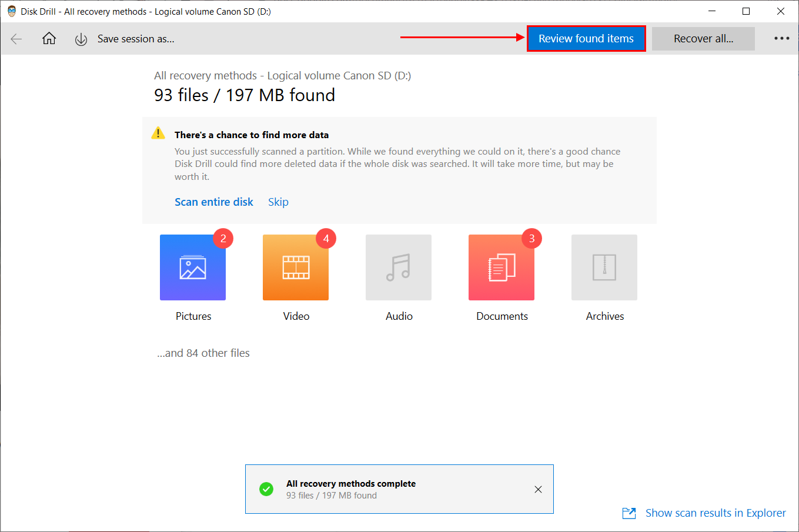
Task: Click the yellow warning triangle icon
Action: coord(158,133)
